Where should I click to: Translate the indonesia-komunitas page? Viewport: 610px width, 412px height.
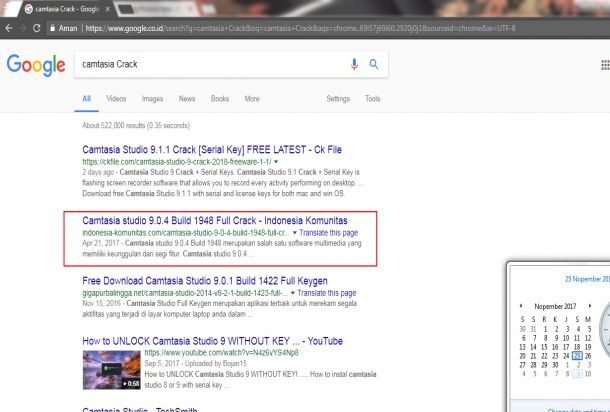pyautogui.click(x=329, y=233)
